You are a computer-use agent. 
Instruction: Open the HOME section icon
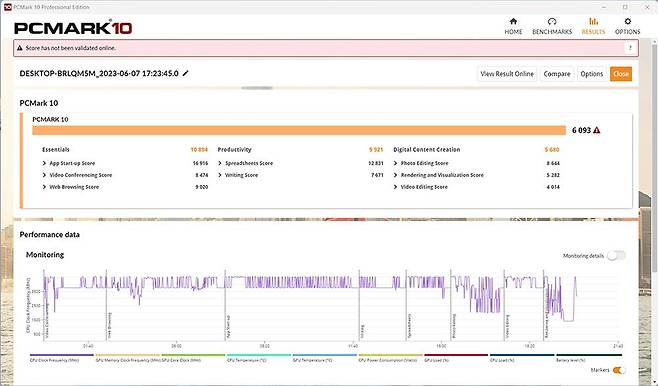pyautogui.click(x=513, y=21)
